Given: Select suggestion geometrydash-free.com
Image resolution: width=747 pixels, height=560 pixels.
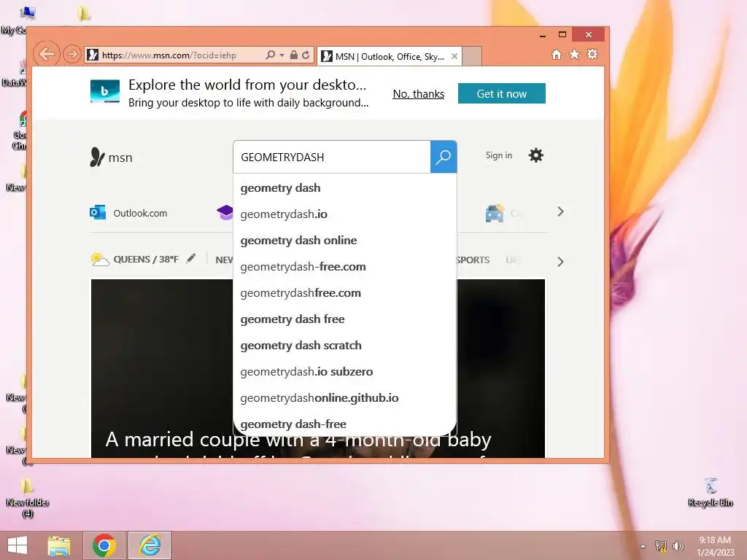Looking at the screenshot, I should (345, 266).
